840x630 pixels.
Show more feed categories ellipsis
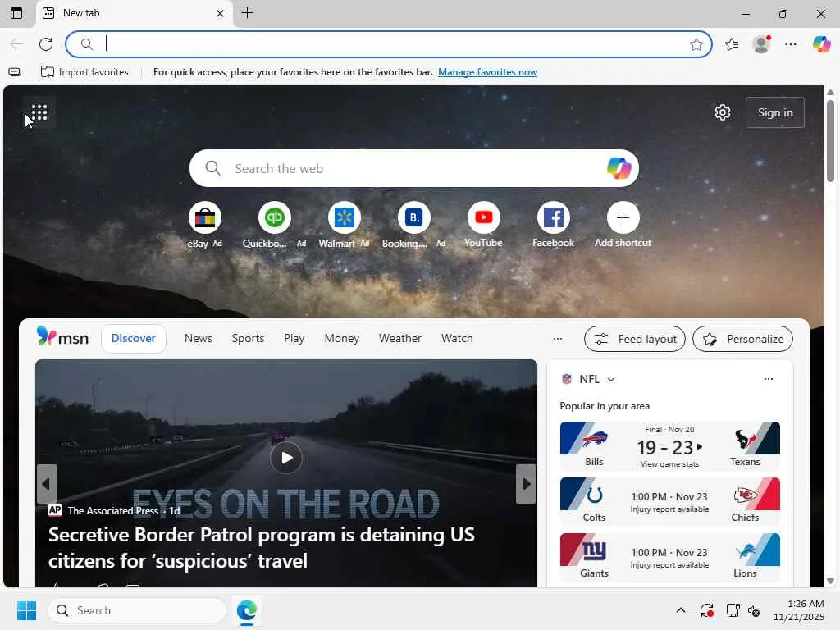pos(558,339)
